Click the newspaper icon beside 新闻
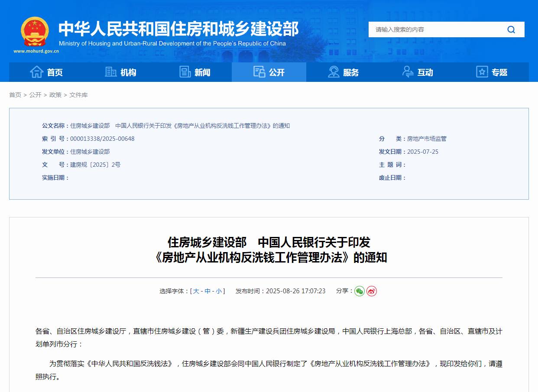 184,72
